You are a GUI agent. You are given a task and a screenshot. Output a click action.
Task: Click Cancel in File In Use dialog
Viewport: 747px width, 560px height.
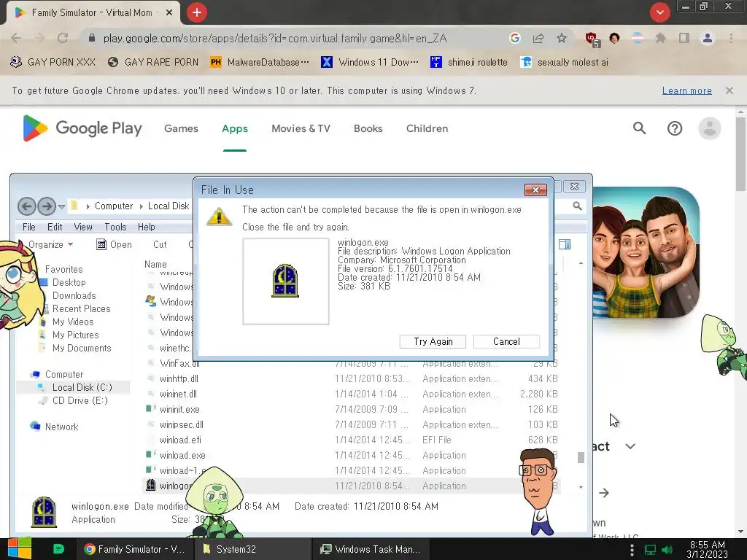[x=506, y=341]
